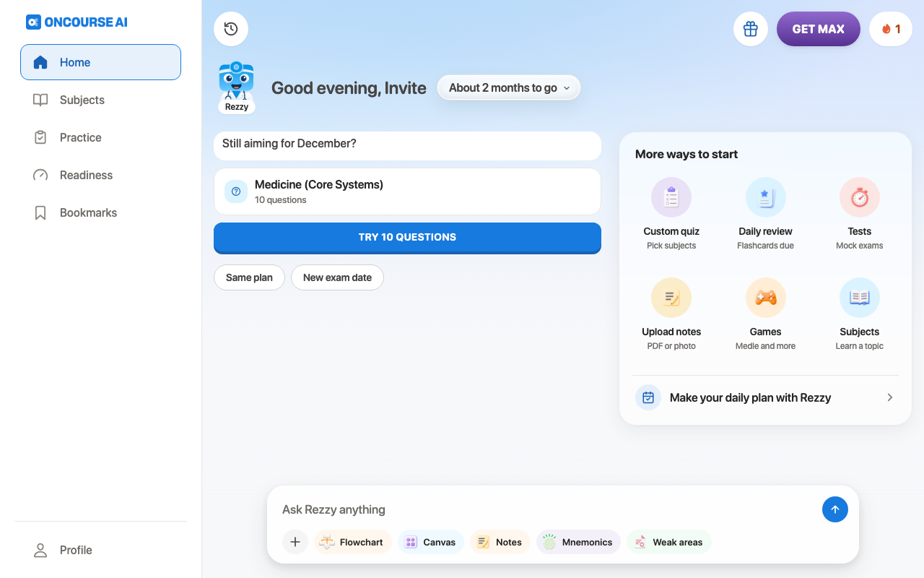Open Games controller icon

[765, 298]
